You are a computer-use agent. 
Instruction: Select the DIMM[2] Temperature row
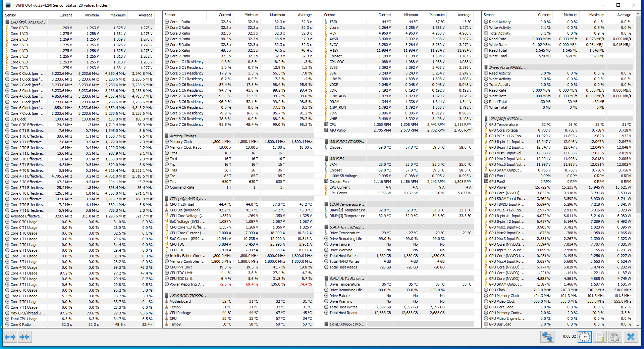point(398,210)
